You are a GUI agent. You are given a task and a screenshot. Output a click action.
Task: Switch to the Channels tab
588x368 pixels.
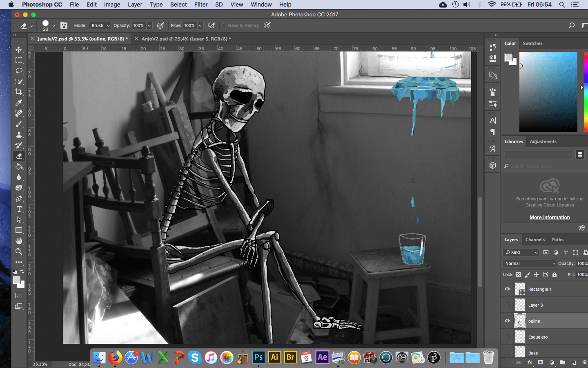(x=535, y=240)
